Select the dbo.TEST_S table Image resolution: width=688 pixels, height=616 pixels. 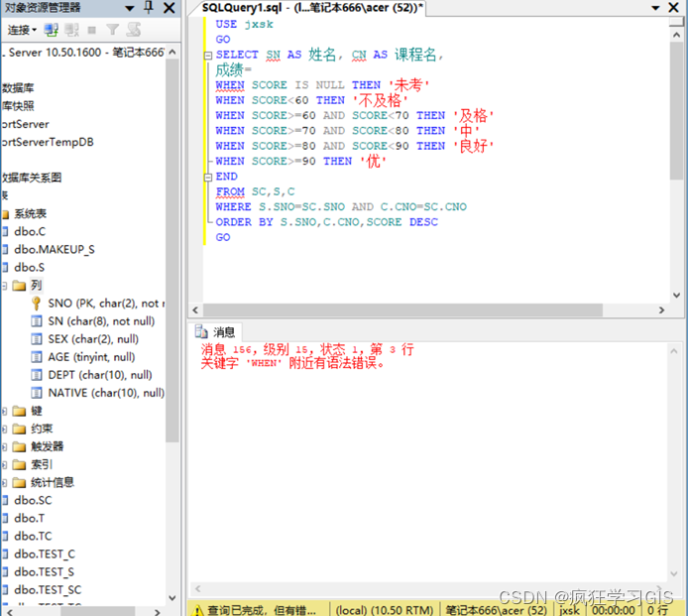coord(44,572)
